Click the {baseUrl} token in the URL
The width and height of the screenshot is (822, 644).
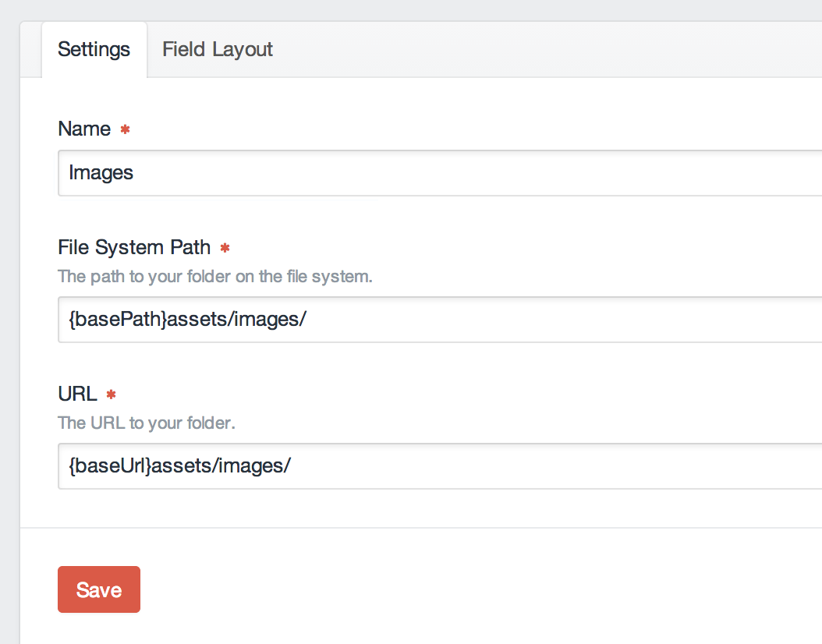(x=109, y=466)
